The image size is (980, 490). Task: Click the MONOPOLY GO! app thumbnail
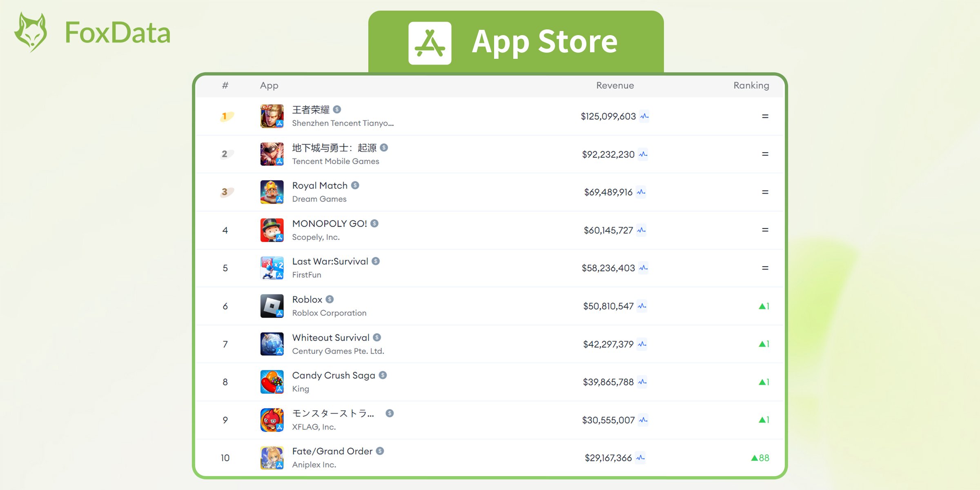point(272,229)
